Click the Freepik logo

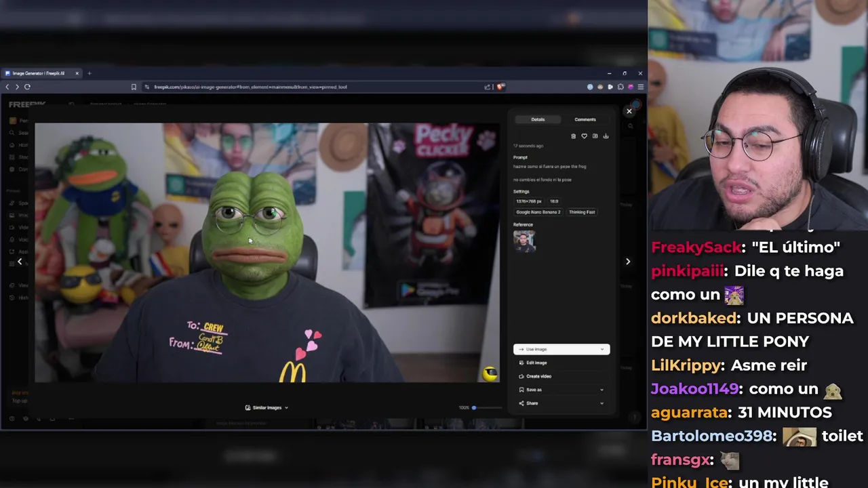27,104
